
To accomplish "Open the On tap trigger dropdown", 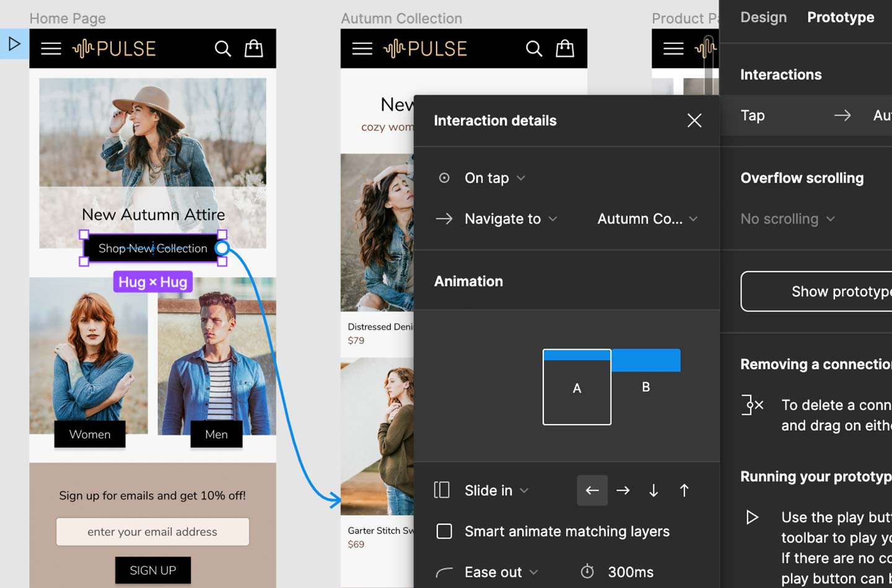I will tap(495, 178).
